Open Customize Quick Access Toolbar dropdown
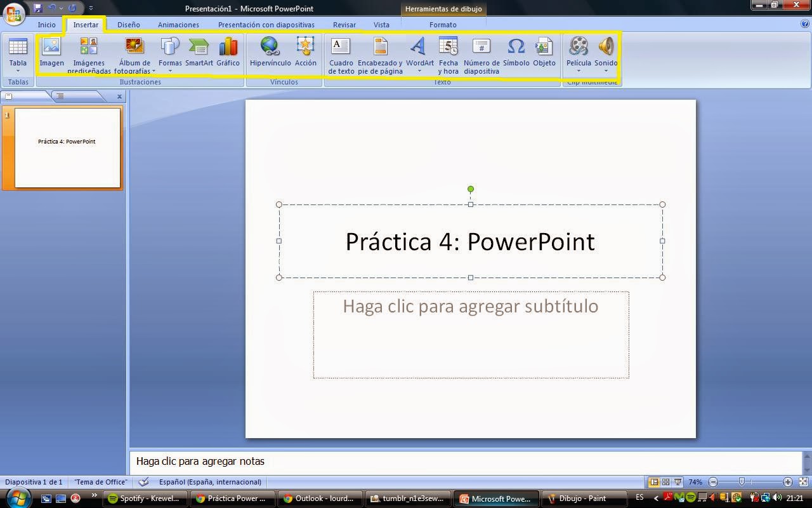 [x=91, y=8]
